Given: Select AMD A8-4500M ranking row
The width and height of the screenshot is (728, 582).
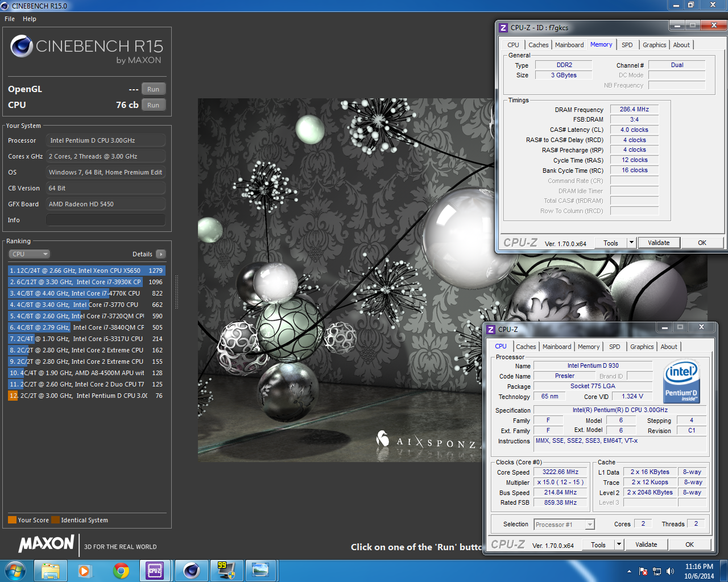Looking at the screenshot, I should (86, 373).
